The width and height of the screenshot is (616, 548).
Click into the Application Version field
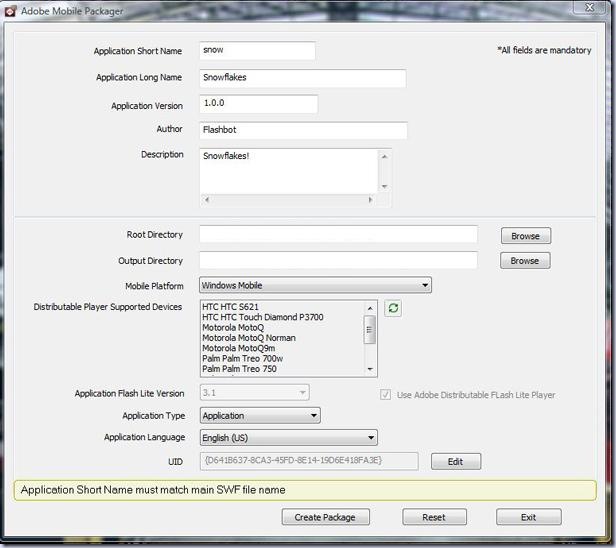tap(258, 104)
